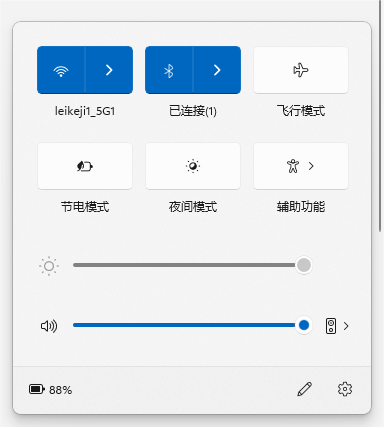Viewport: 384px width, 428px height.
Task: Enable 飞行模式 airplane tile
Action: (301, 70)
